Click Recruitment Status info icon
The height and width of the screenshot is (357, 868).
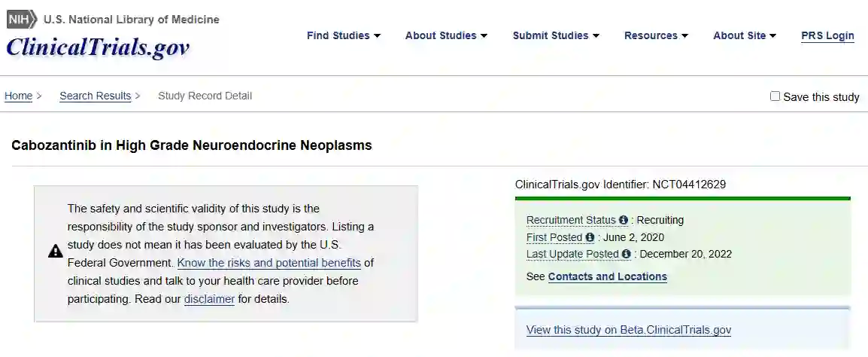pyautogui.click(x=624, y=220)
